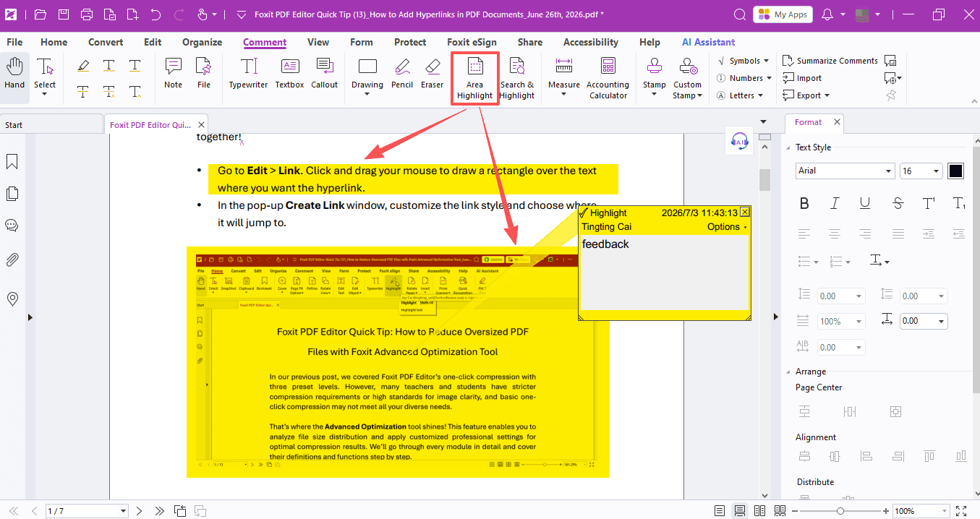Open the Home ribbon tab
980x519 pixels.
[x=54, y=42]
